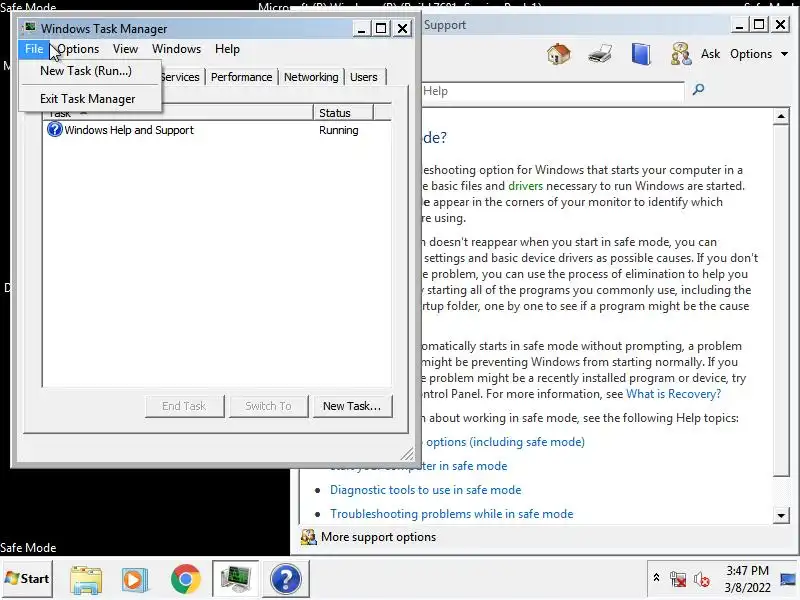Switch to the Users tab
This screenshot has width=800, height=600.
tap(363, 77)
